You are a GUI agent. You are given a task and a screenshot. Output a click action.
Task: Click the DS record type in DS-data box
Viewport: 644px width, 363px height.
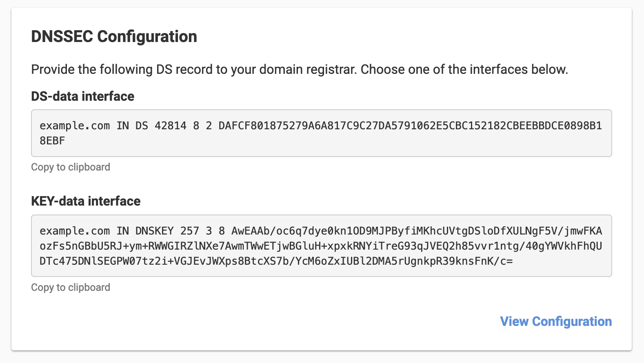pos(142,126)
